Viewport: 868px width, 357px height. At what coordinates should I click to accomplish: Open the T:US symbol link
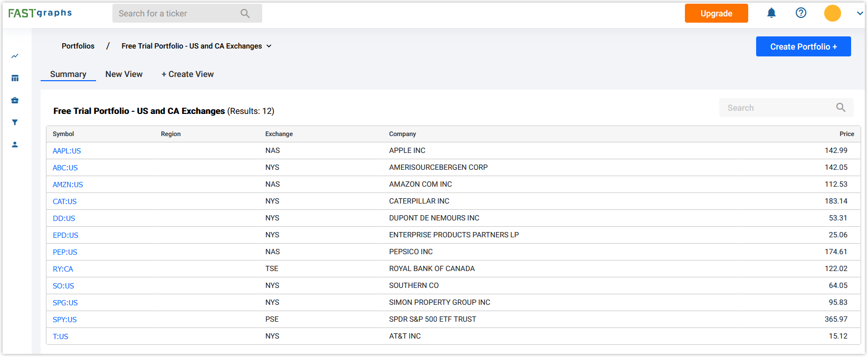(x=61, y=336)
